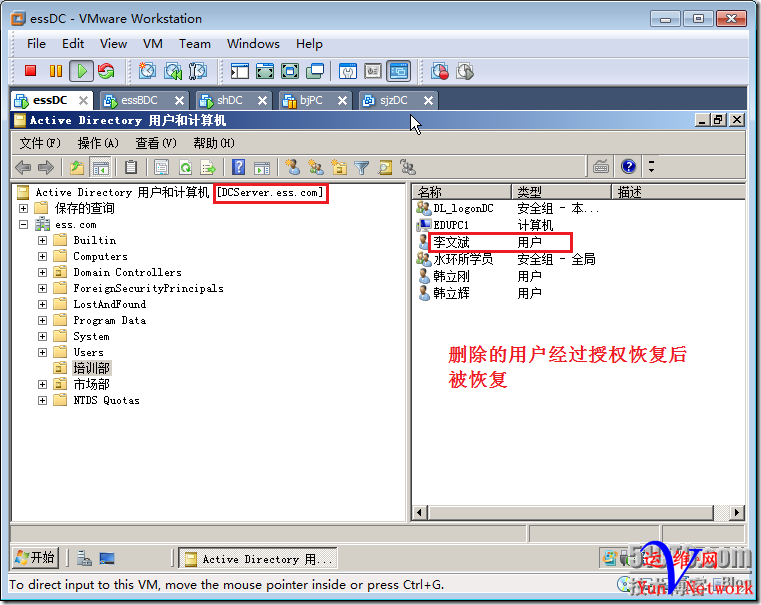Expand the 保存的查询 node
Image resolution: width=761 pixels, height=605 pixels.
pos(23,209)
